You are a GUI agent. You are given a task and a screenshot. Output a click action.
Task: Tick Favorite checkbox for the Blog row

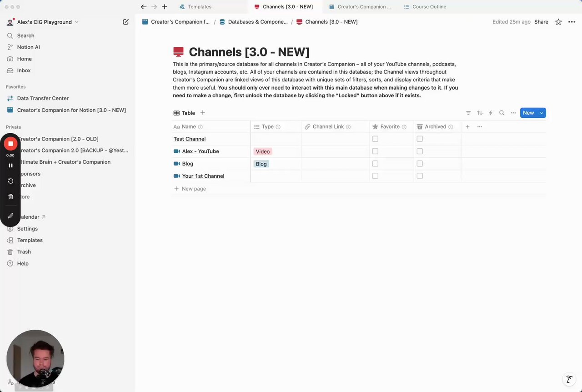(375, 163)
